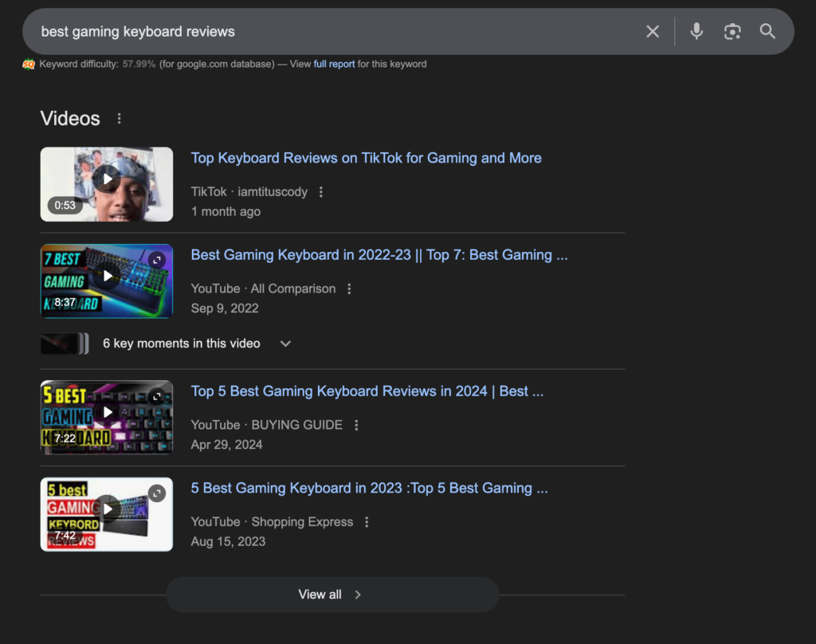816x644 pixels.
Task: Open Top Keyboard Reviews on TikTok link
Action: click(x=366, y=158)
